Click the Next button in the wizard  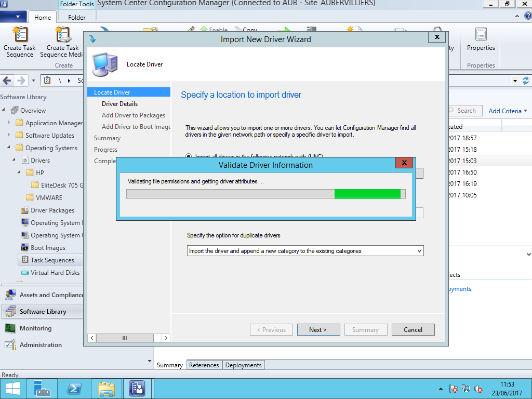[x=318, y=330]
